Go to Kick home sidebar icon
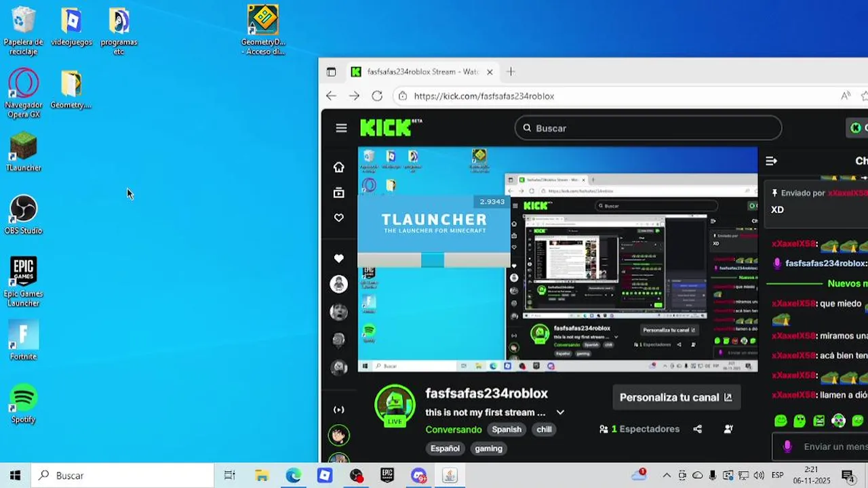This screenshot has height=488, width=868. click(339, 167)
